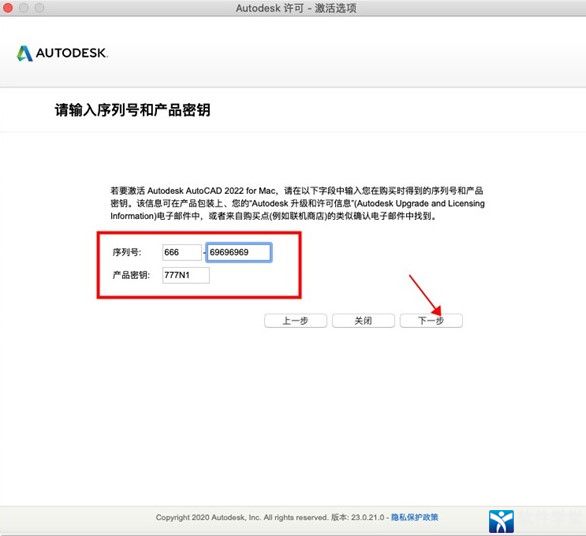Image resolution: width=586 pixels, height=536 pixels.
Task: Click the 关闭 button
Action: click(x=363, y=320)
